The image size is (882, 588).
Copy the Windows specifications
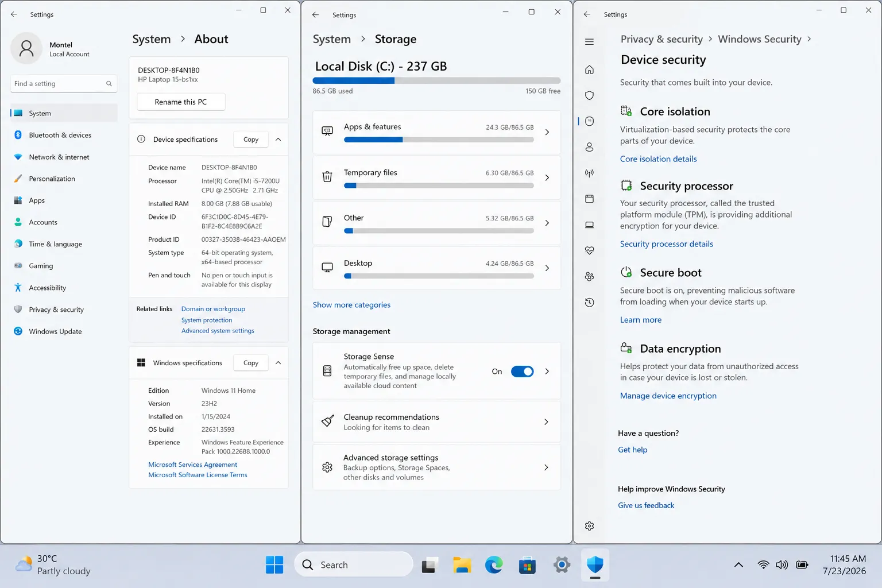coord(251,363)
